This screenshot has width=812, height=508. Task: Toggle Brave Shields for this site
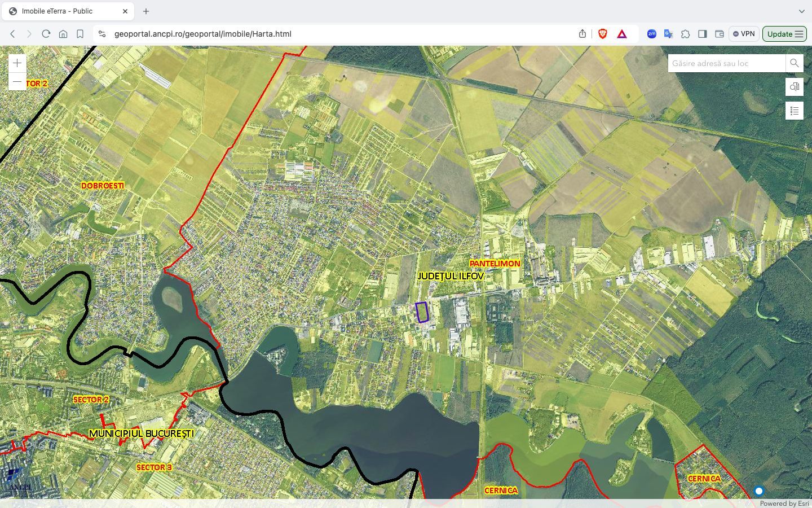(602, 34)
